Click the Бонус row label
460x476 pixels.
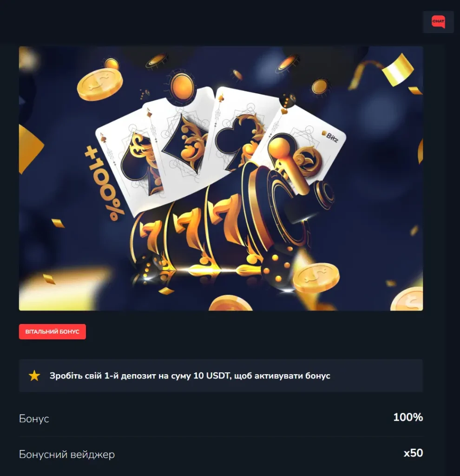click(34, 419)
